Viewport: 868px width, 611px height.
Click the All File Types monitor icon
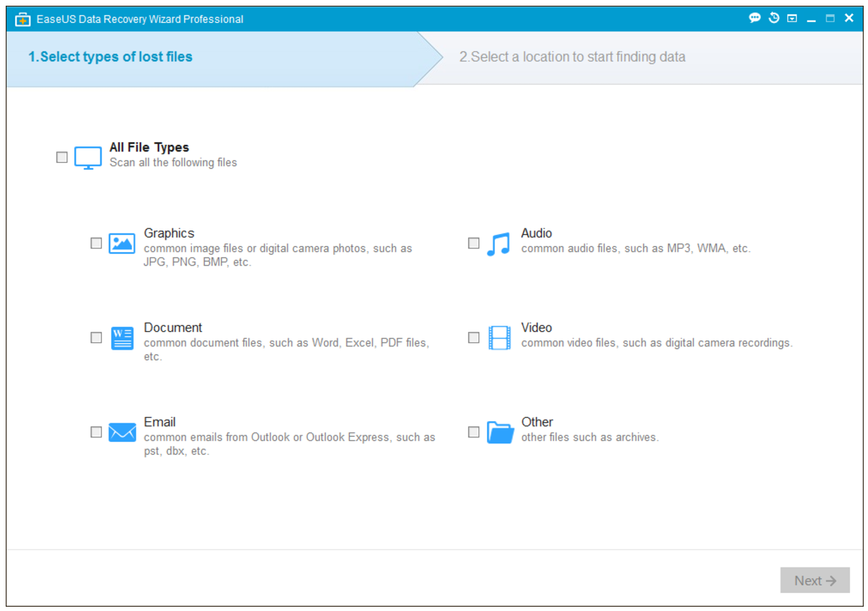(89, 158)
